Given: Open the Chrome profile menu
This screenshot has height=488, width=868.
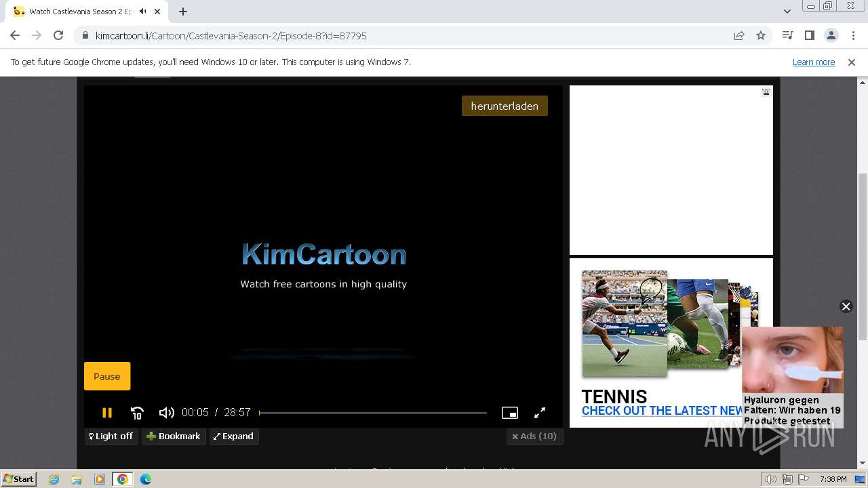Looking at the screenshot, I should click(x=831, y=35).
